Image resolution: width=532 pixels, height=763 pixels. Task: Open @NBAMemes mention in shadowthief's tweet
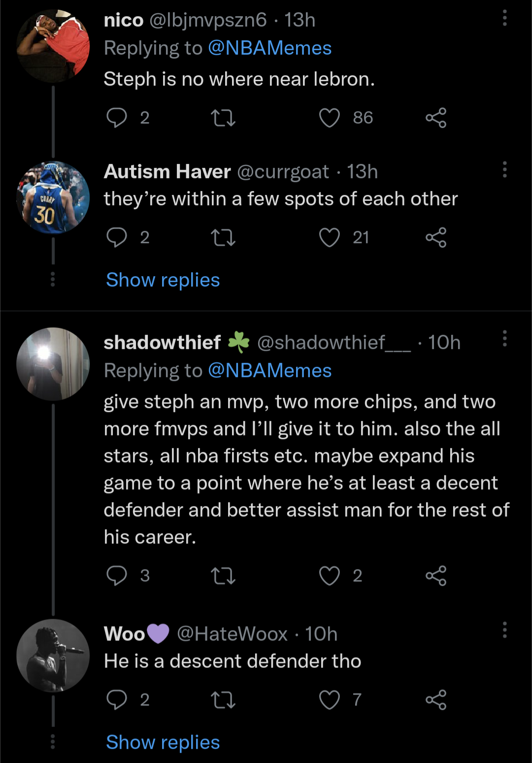point(269,371)
